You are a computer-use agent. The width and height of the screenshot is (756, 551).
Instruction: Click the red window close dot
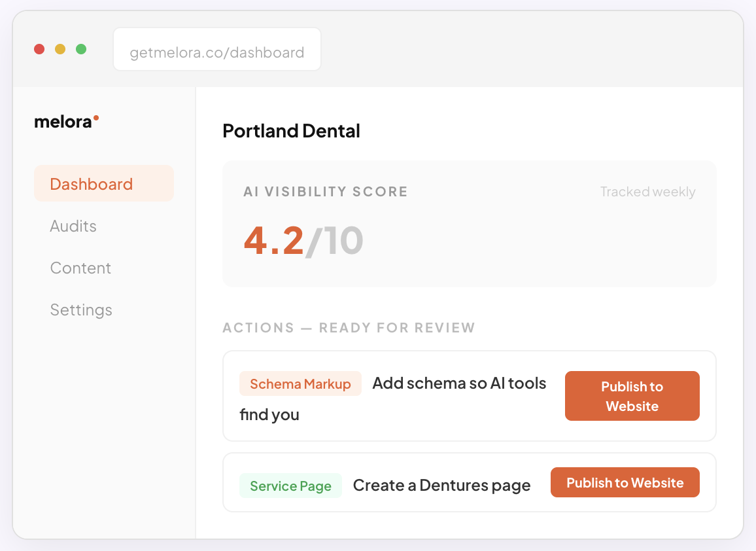point(39,49)
